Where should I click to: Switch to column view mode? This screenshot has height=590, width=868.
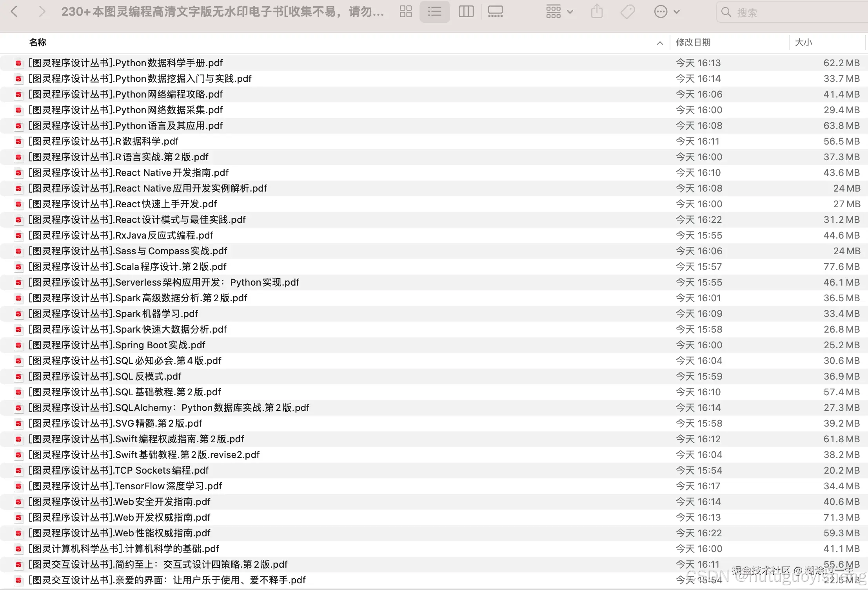pos(466,11)
